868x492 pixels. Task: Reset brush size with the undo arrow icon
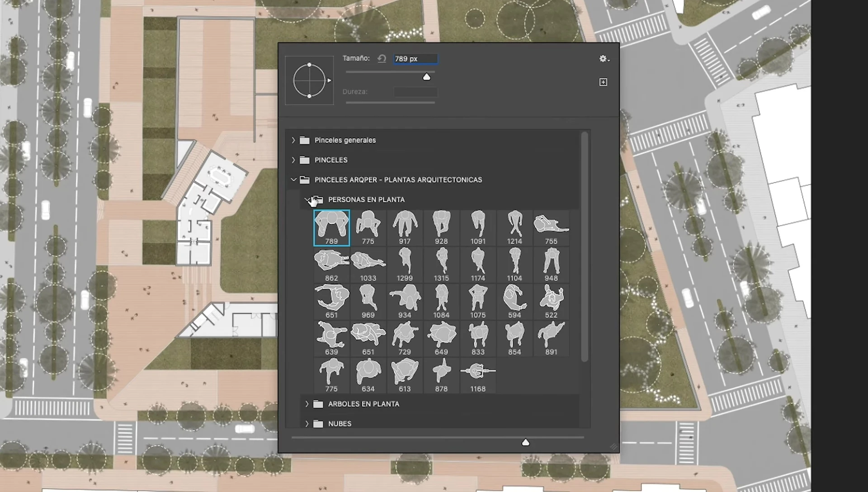click(382, 58)
